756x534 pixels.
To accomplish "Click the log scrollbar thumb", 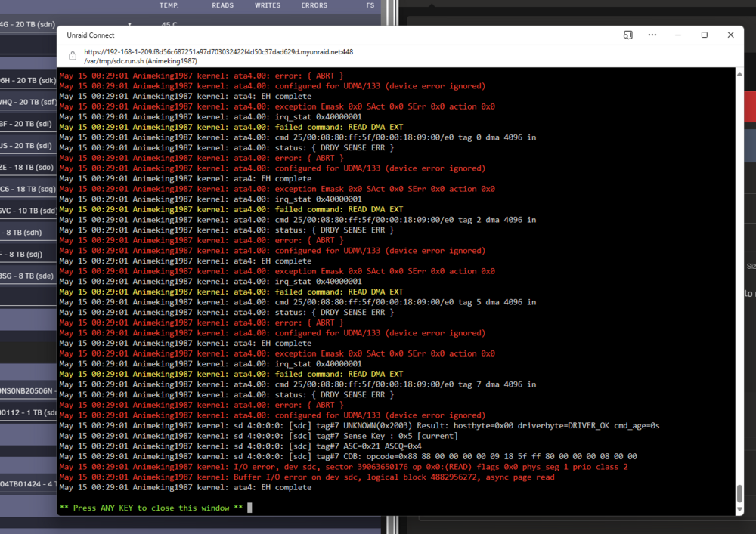I will pos(739,493).
